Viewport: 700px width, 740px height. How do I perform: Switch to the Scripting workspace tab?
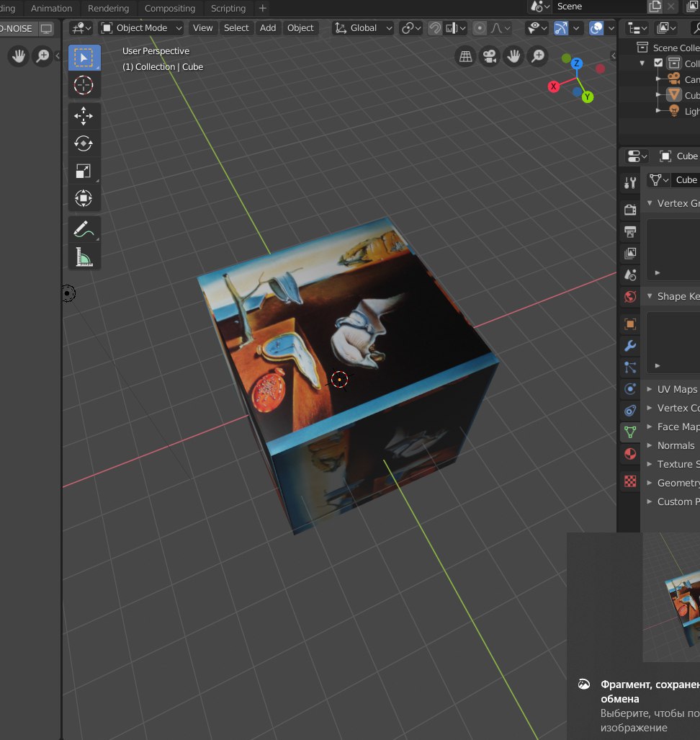[x=228, y=8]
